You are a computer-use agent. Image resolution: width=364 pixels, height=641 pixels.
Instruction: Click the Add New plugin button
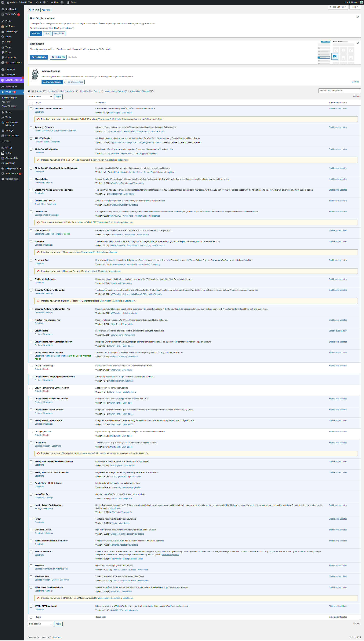(46, 10)
